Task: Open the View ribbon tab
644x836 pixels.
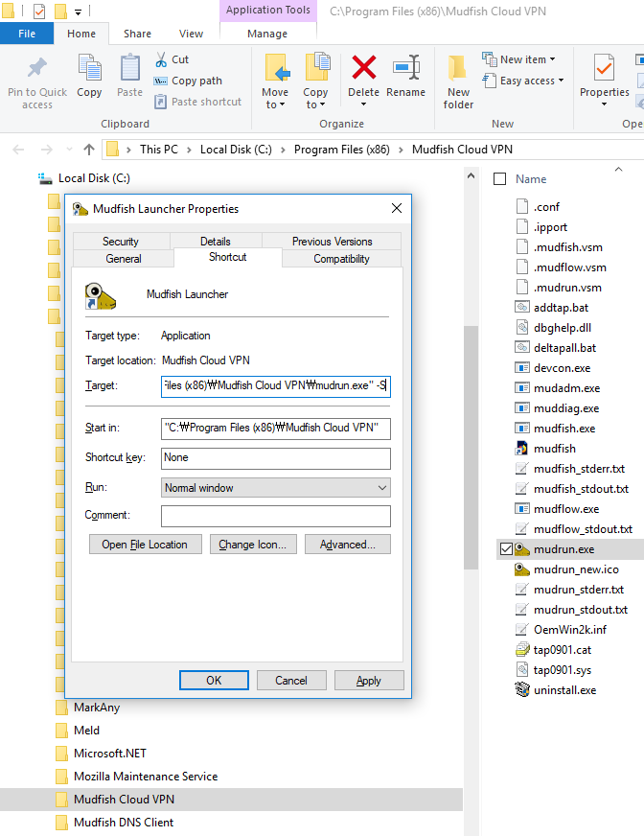Action: pyautogui.click(x=191, y=34)
